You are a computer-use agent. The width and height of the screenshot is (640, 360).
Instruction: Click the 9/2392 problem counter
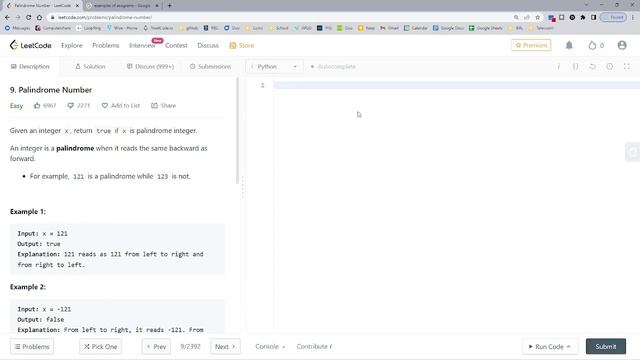coord(190,347)
